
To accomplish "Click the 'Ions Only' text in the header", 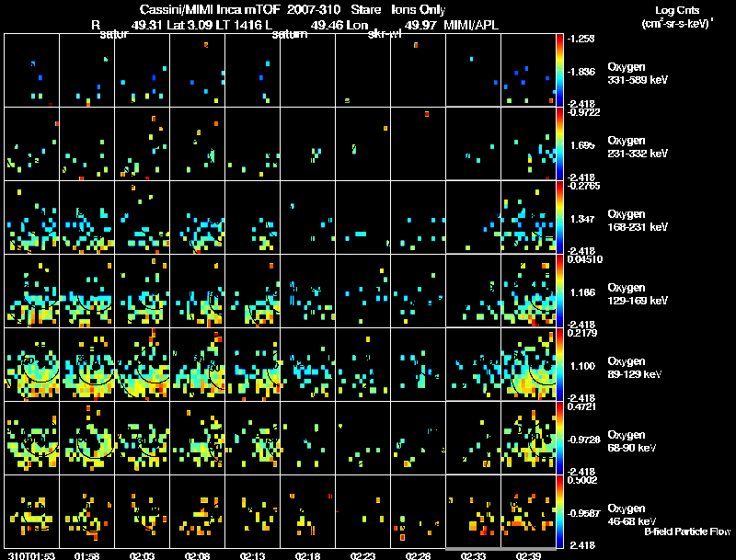I will pos(419,9).
